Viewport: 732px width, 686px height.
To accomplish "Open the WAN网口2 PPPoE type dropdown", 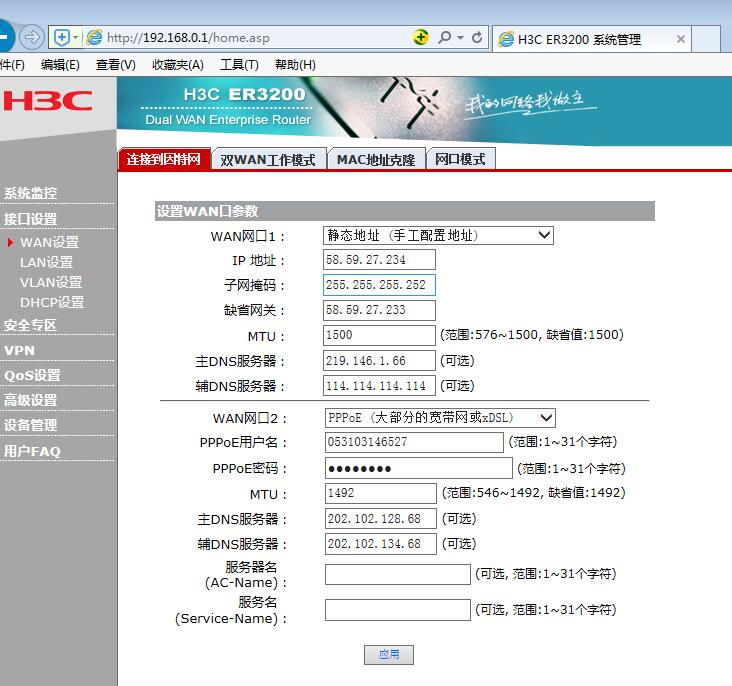I will tap(440, 417).
